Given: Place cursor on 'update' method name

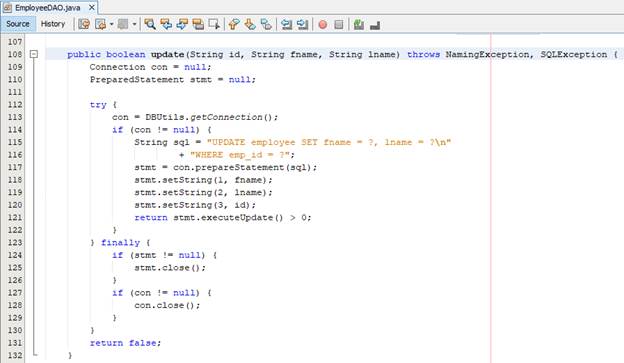Looking at the screenshot, I should click(168, 54).
